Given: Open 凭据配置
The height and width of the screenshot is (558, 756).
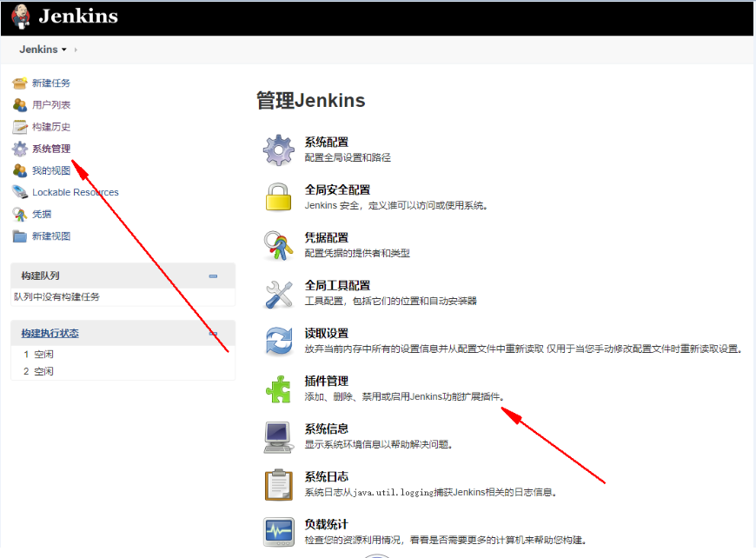Looking at the screenshot, I should coord(327,237).
